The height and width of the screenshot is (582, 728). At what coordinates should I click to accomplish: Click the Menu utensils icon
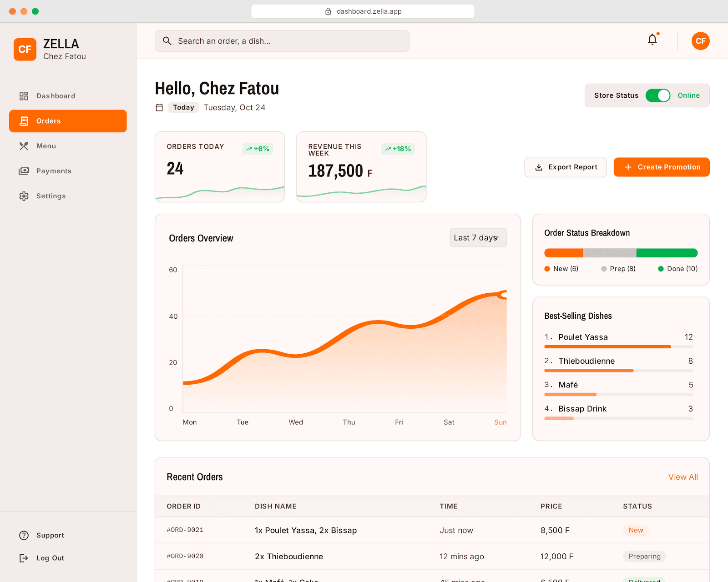[24, 146]
